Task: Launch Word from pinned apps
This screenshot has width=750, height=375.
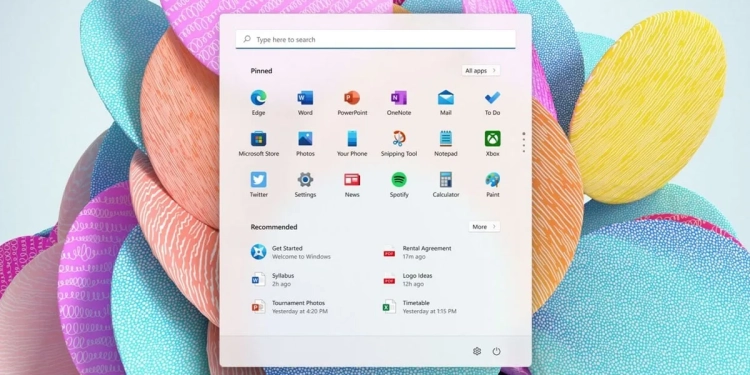Action: point(305,102)
